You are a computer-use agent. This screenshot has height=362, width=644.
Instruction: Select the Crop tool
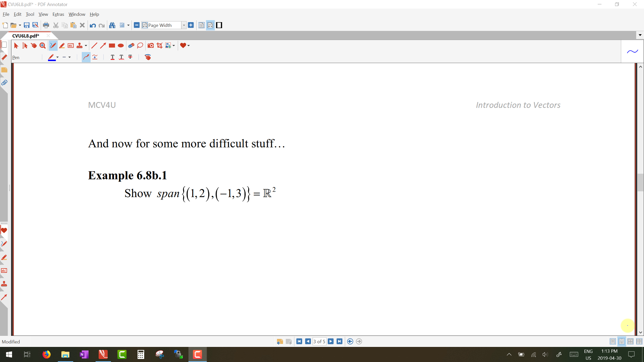pyautogui.click(x=160, y=46)
